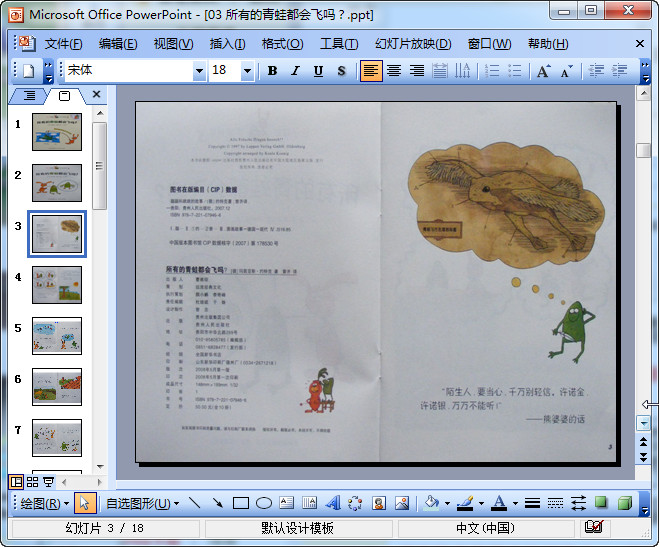
Task: Select slide 5 thumbnail
Action: click(57, 336)
